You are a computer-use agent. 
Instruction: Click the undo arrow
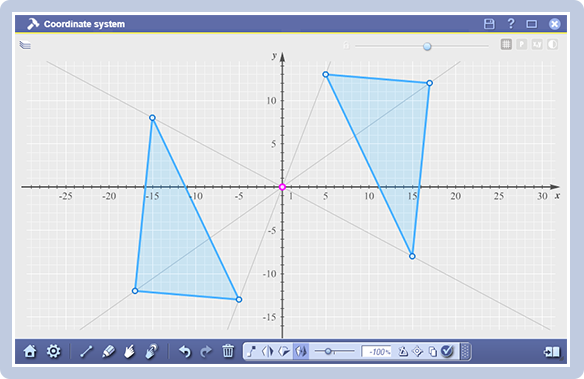[x=185, y=351]
